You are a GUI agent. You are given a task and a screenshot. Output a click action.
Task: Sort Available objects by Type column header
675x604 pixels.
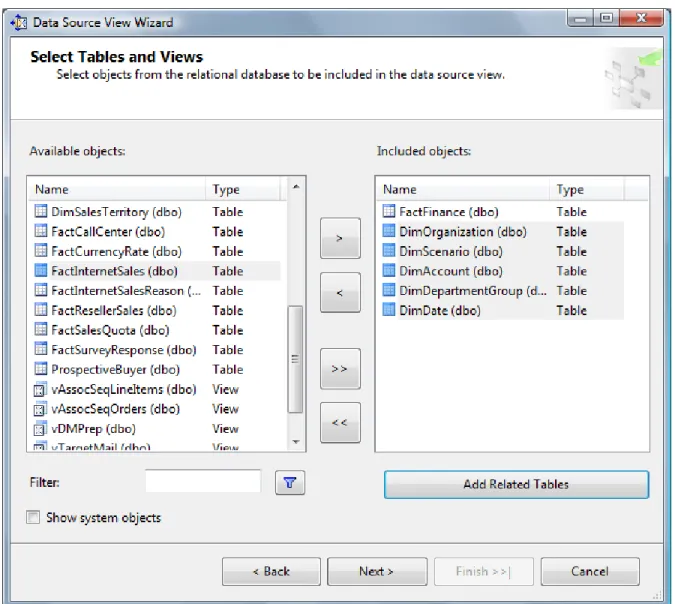click(x=243, y=189)
